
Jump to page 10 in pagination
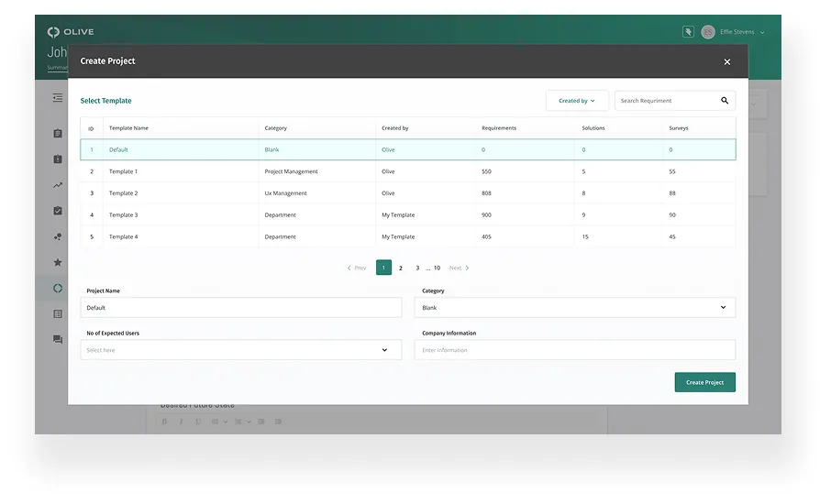(x=437, y=268)
